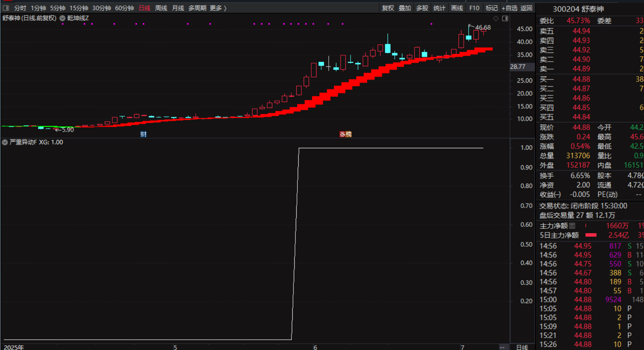Viewport: 644px width, 350px height.
Task: Open the F10 company info
Action: pos(474,8)
